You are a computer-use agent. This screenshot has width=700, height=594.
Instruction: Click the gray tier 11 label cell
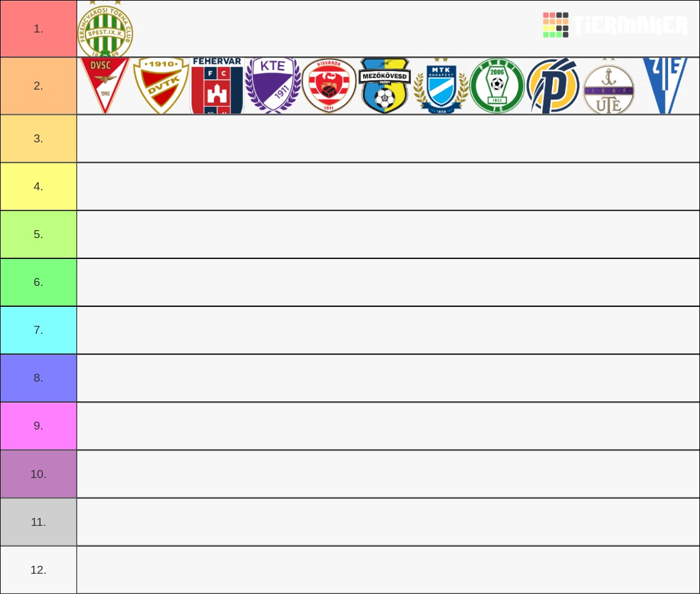pos(38,522)
